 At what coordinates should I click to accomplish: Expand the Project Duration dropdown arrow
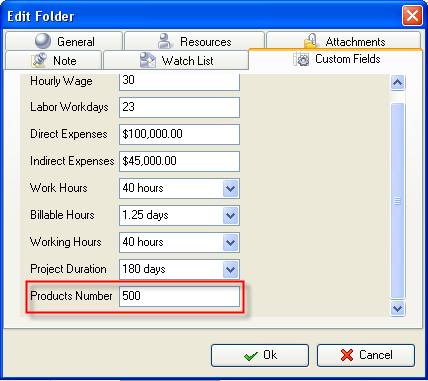[230, 269]
